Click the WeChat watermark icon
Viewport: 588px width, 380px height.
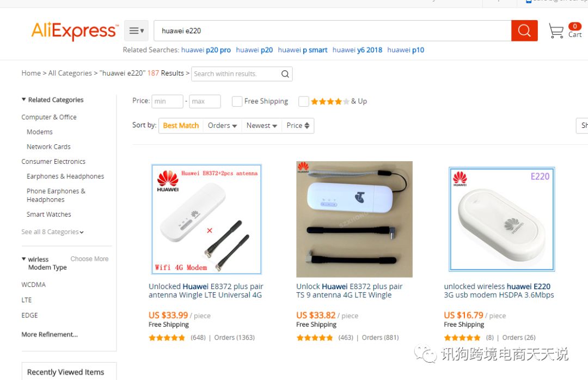(425, 353)
